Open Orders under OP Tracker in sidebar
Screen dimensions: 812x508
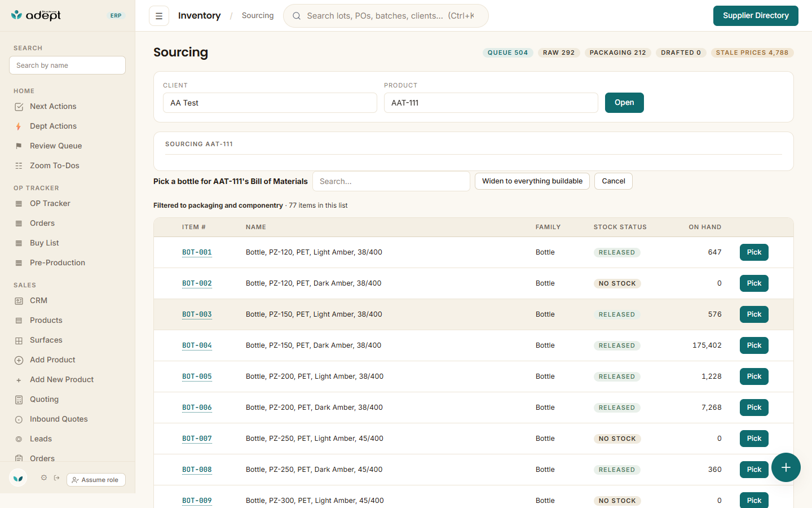42,224
